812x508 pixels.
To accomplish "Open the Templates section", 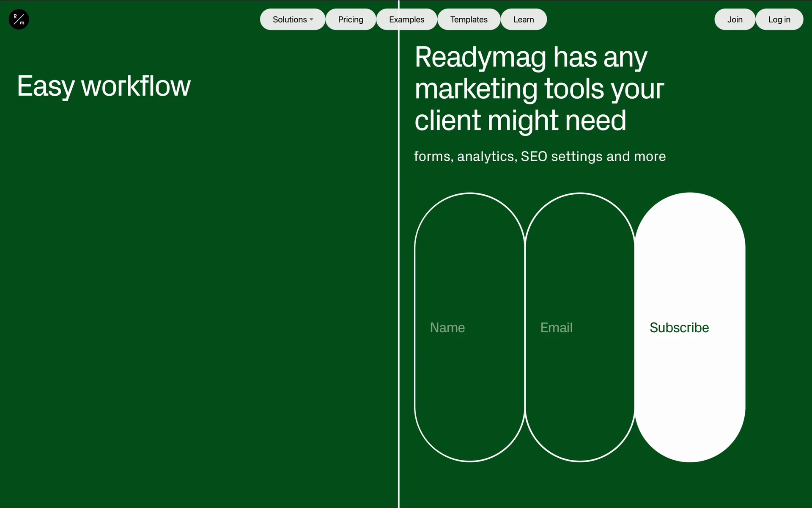I will pos(469,19).
